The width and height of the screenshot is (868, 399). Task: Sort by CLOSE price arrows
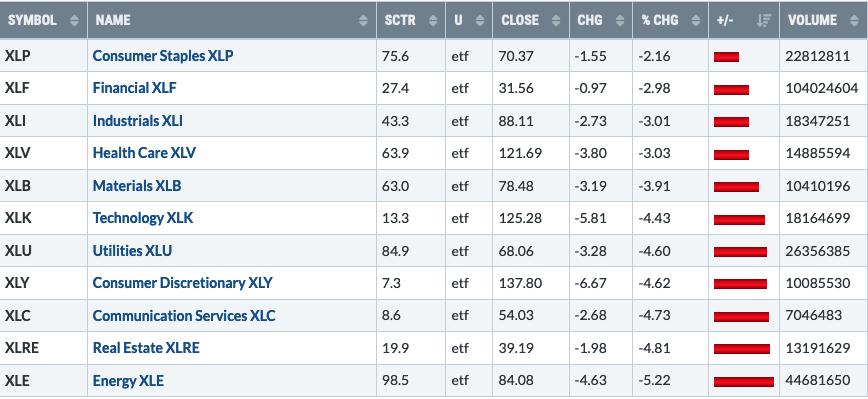click(x=556, y=20)
